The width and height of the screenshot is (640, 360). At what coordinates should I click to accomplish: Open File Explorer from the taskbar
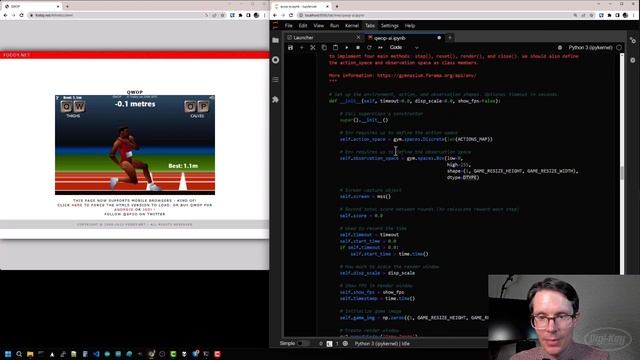click(x=30, y=354)
